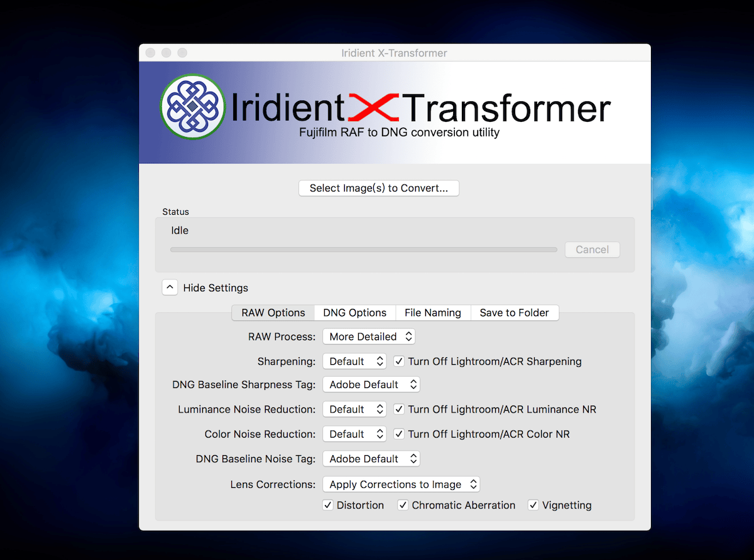Image resolution: width=754 pixels, height=560 pixels.
Task: Open the Sharpening level dropdown
Action: point(354,362)
